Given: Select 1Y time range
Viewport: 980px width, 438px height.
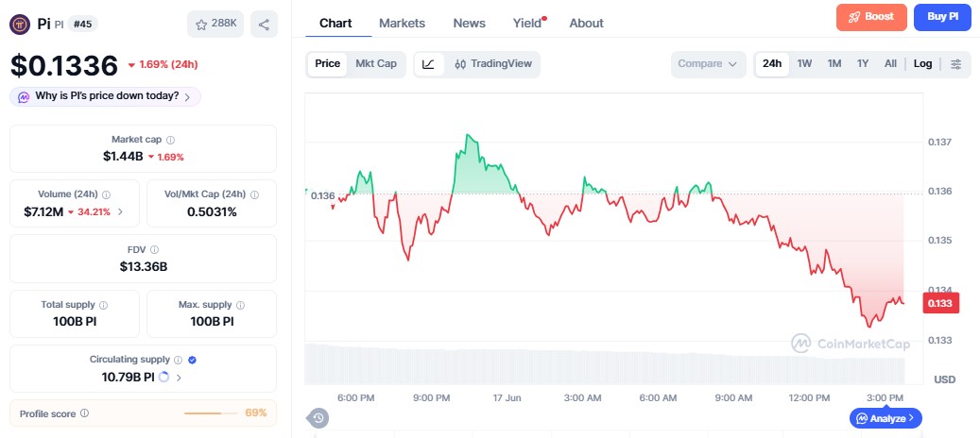Looking at the screenshot, I should coord(863,63).
